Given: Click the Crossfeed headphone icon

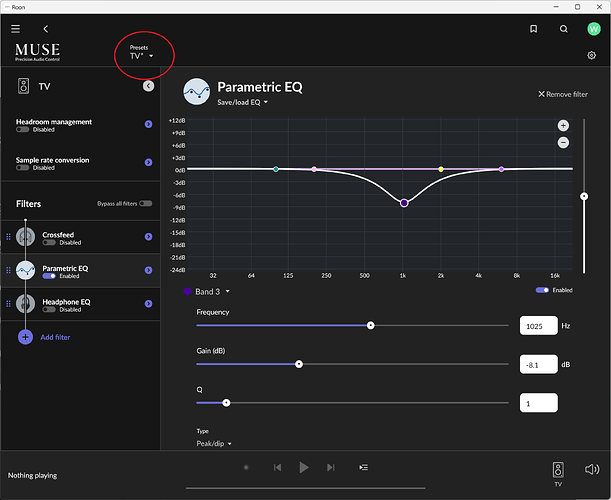Looking at the screenshot, I should [25, 237].
